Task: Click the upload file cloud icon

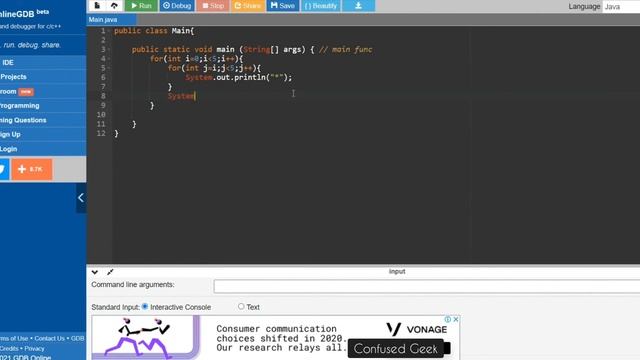Action: 114,5
